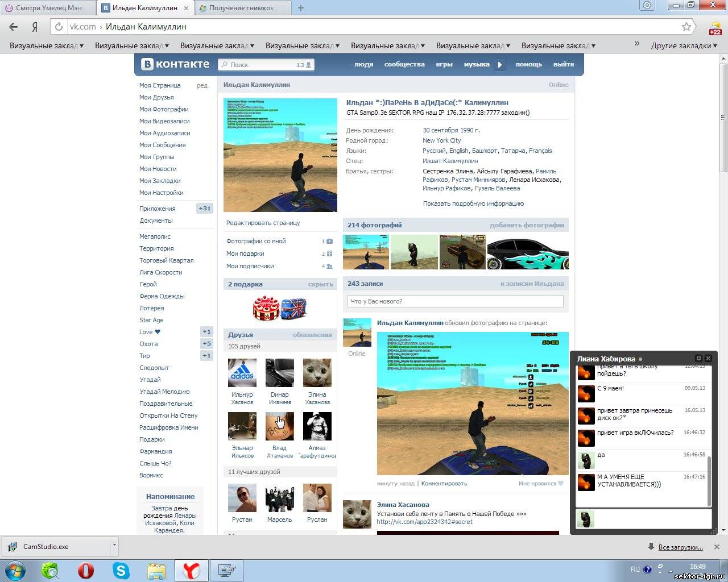Expand first Визуальные закладки bookmarks folder
The height and width of the screenshot is (582, 728).
point(46,45)
